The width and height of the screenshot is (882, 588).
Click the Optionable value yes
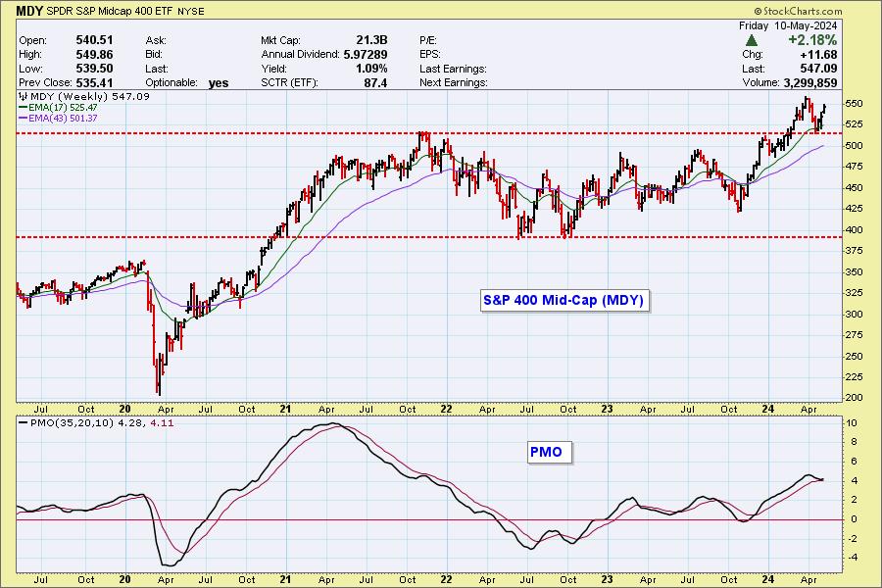[x=219, y=83]
